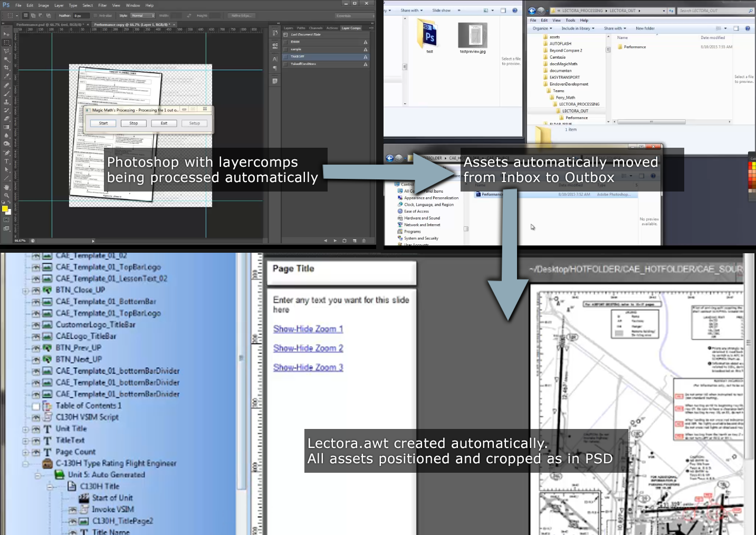Toggle apply box for EHAM layer comp
The image size is (756, 535).
point(285,42)
